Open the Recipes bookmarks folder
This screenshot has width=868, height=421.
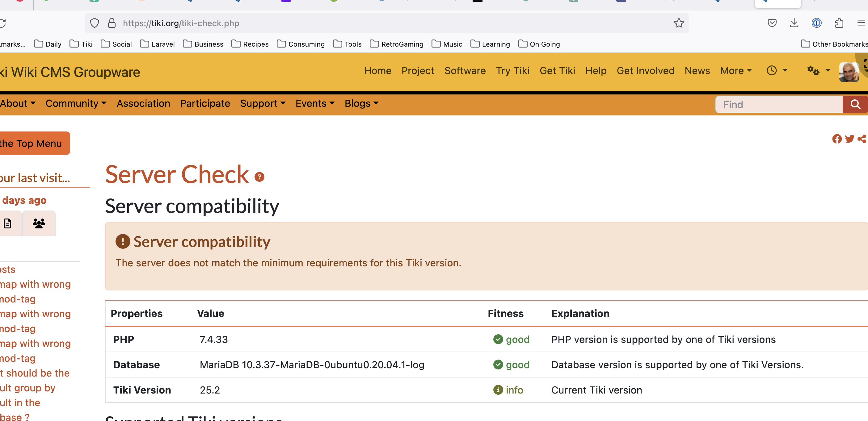pyautogui.click(x=250, y=44)
